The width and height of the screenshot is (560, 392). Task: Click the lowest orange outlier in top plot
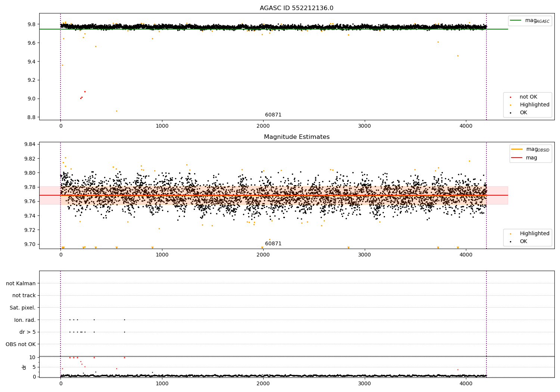click(x=116, y=111)
